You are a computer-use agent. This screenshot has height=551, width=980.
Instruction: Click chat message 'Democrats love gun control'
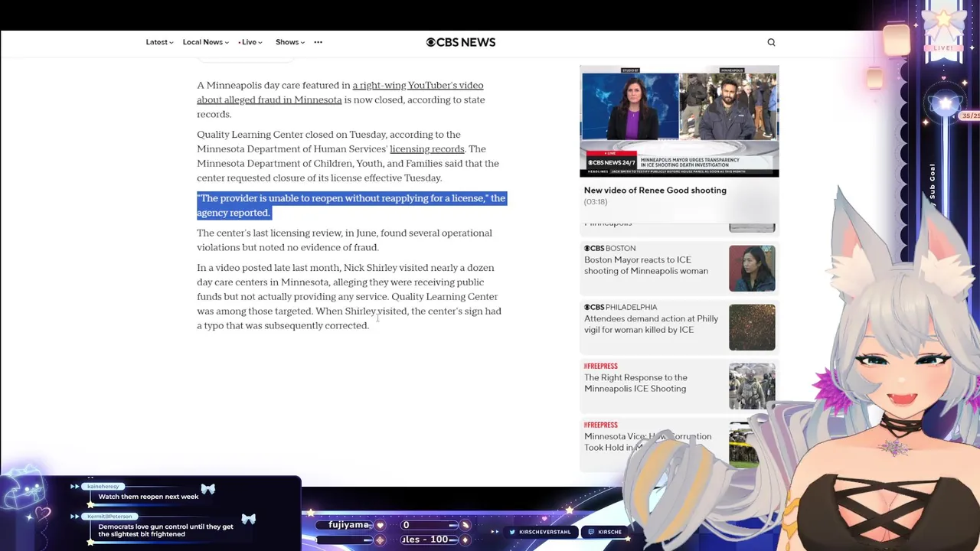pos(165,530)
